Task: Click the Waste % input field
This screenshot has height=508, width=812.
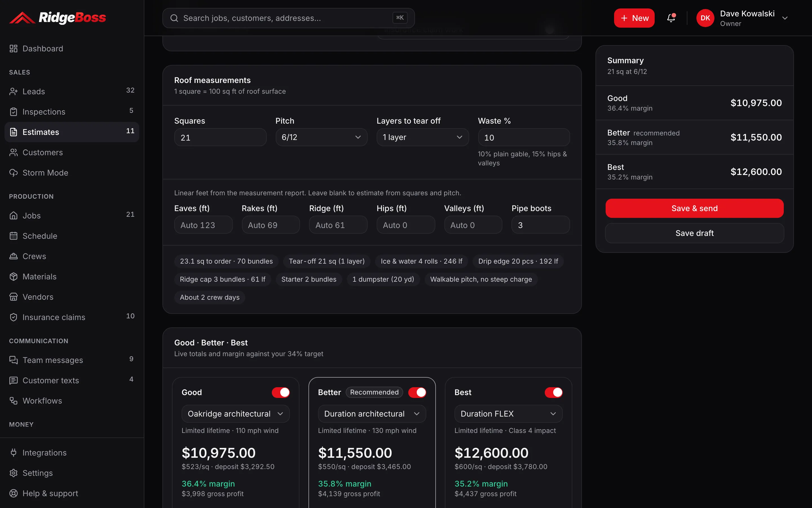Action: point(524,137)
